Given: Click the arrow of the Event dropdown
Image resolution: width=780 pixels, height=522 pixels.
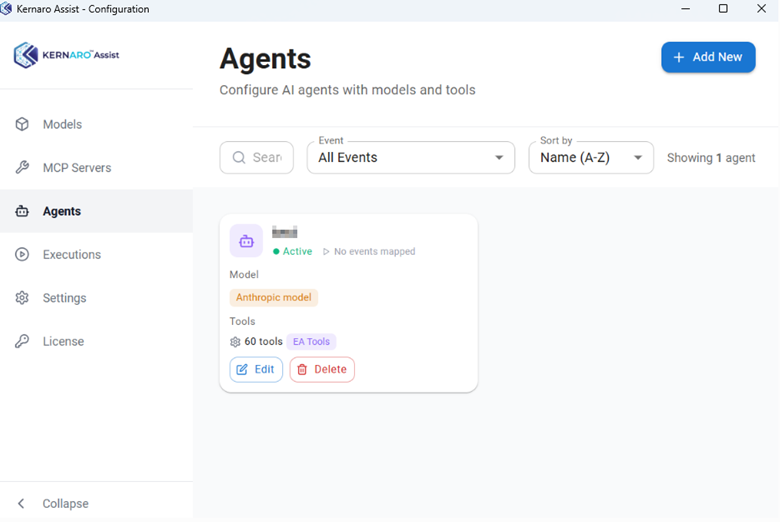Looking at the screenshot, I should pyautogui.click(x=499, y=158).
